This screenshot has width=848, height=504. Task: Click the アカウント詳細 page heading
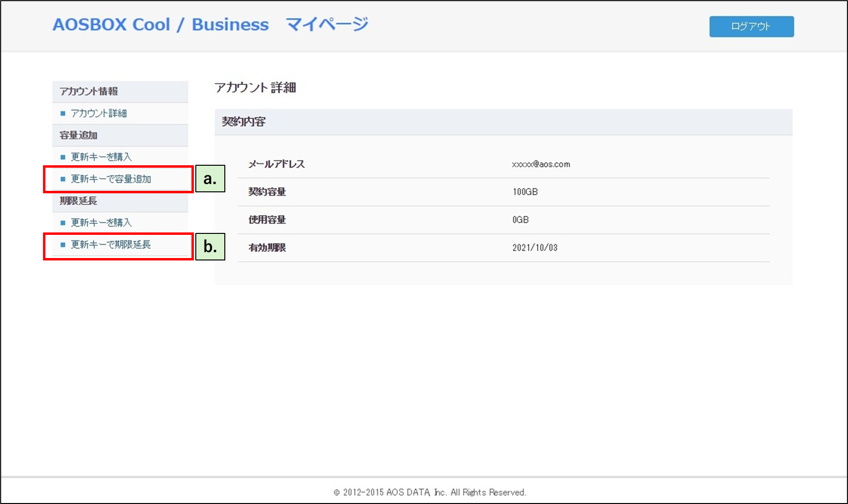[255, 87]
